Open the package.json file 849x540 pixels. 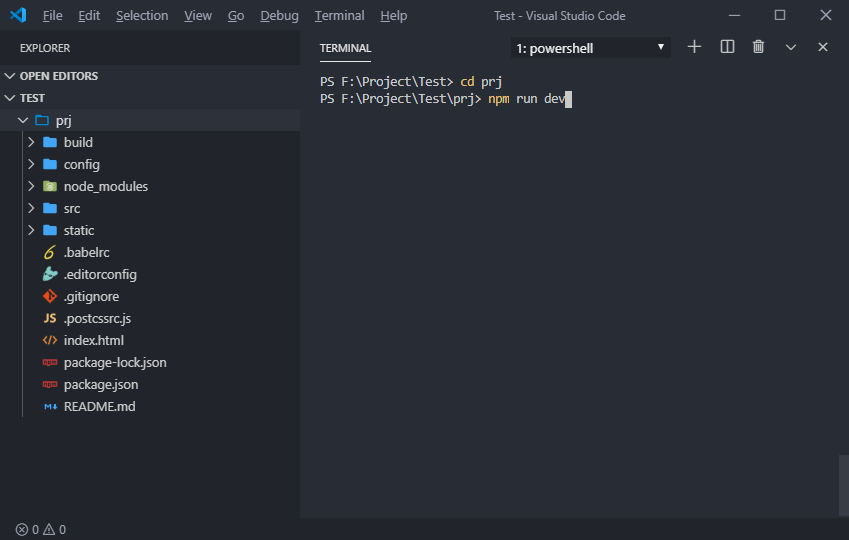[101, 385]
